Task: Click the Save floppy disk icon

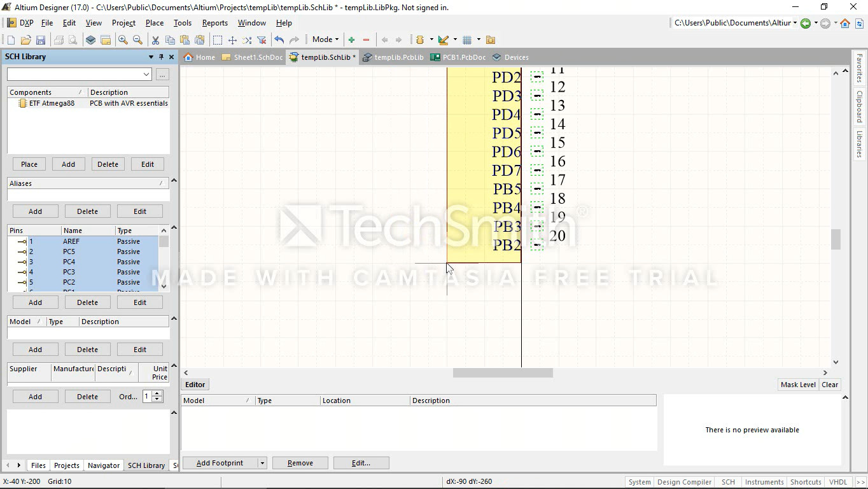Action: (41, 40)
